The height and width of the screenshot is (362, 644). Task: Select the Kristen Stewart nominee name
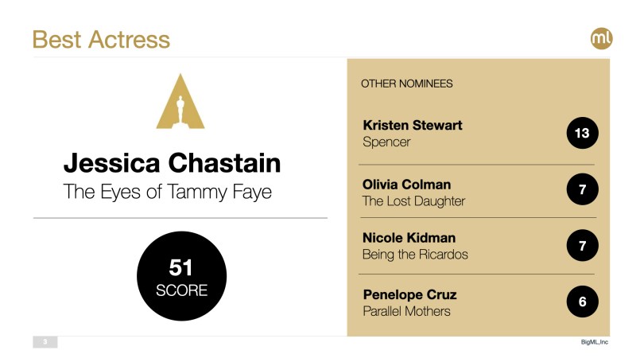[412, 125]
